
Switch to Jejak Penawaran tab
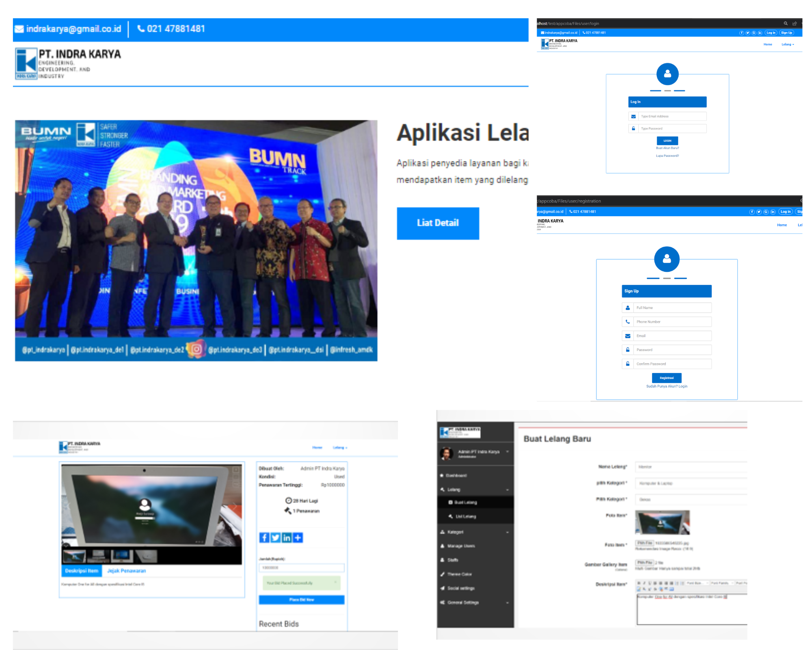(126, 570)
